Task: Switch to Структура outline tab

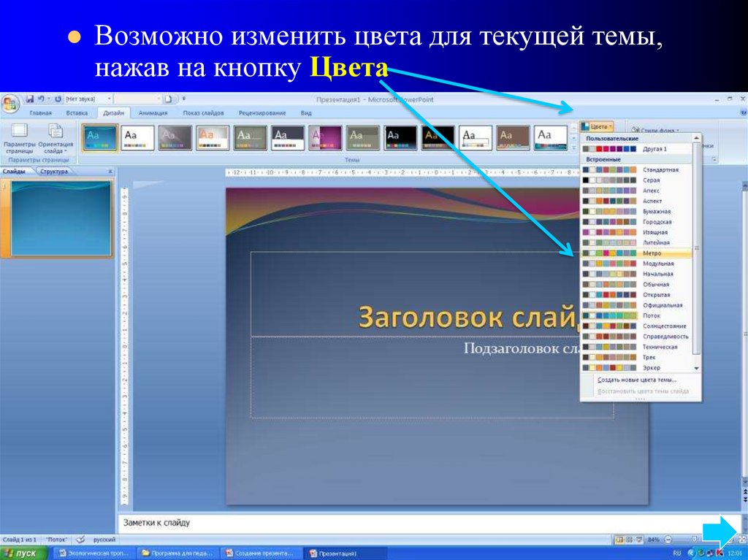Action: [55, 172]
